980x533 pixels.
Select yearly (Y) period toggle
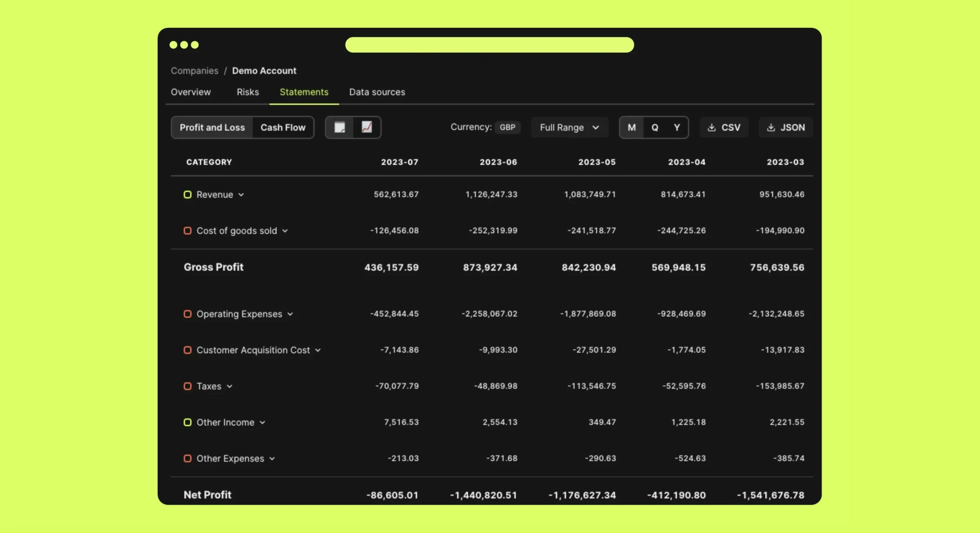coord(677,127)
